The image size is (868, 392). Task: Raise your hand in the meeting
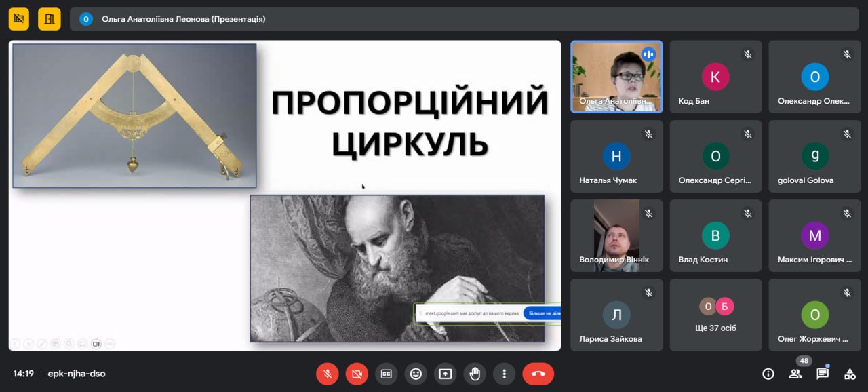(x=475, y=374)
